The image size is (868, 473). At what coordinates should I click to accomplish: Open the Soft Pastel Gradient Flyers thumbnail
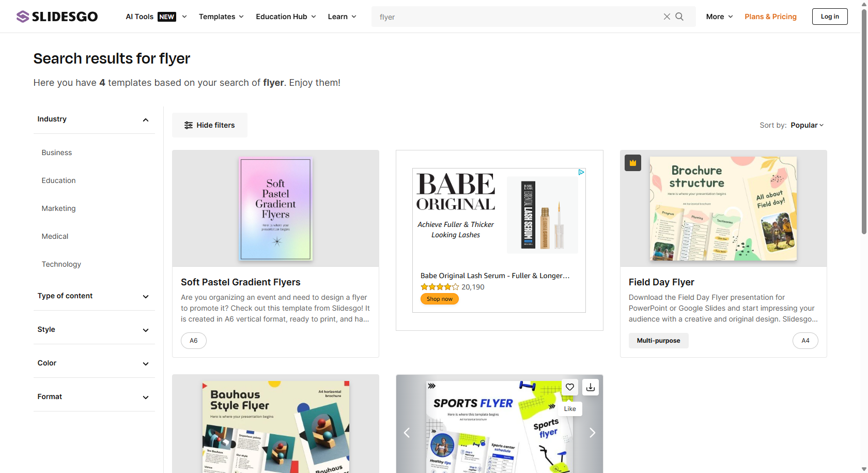[275, 208]
